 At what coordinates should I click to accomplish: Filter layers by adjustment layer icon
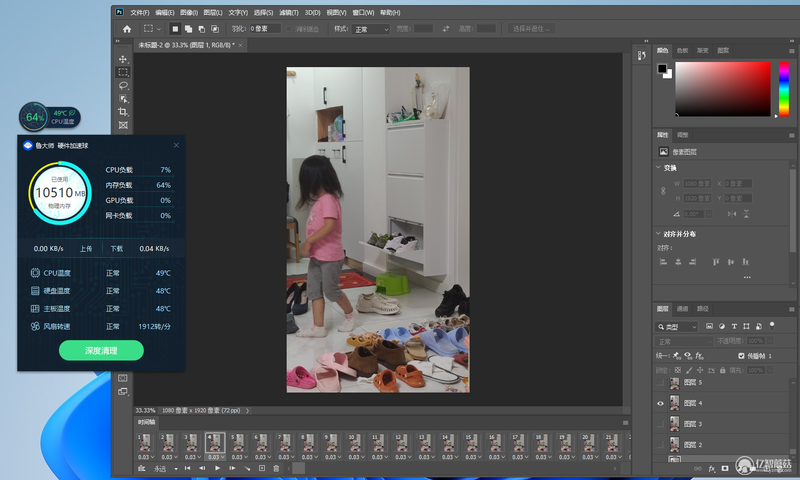(721, 326)
